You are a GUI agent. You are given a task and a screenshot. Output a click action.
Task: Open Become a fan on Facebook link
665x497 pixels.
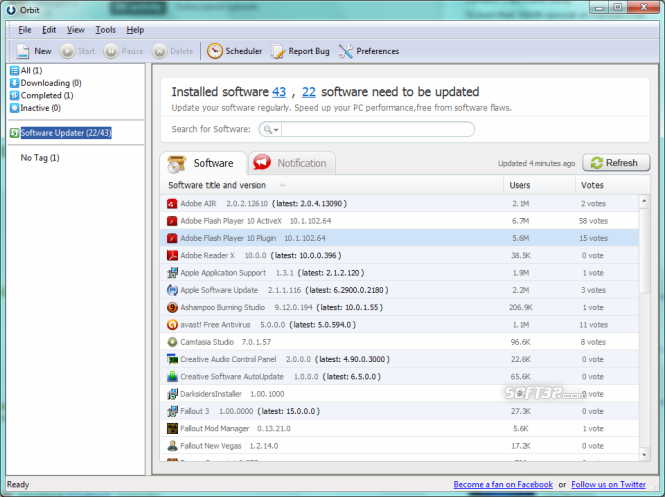point(503,484)
